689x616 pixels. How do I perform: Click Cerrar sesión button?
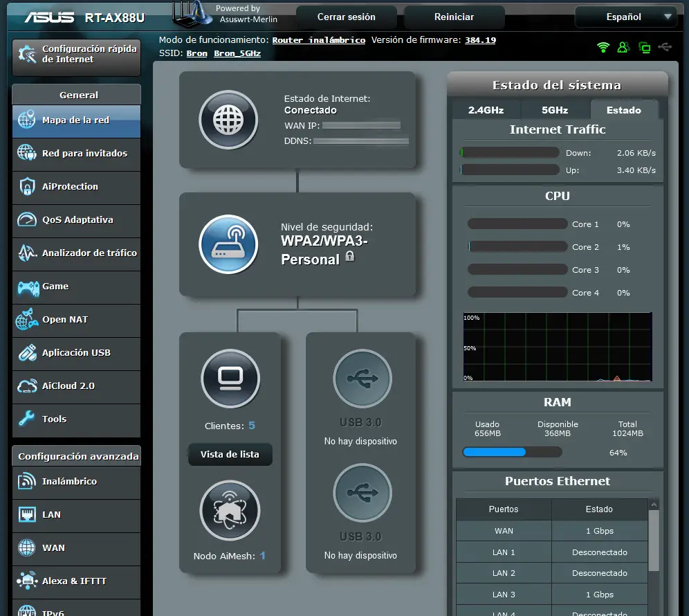347,17
